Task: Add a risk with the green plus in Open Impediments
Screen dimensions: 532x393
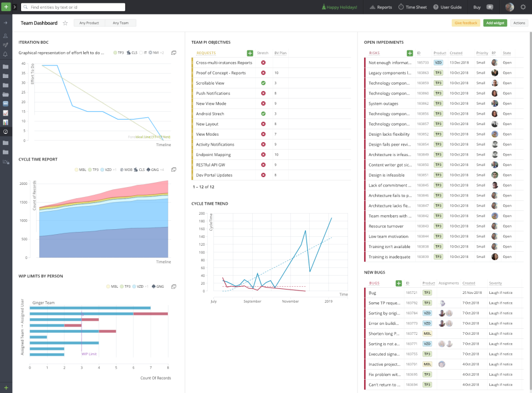Action: click(x=410, y=53)
